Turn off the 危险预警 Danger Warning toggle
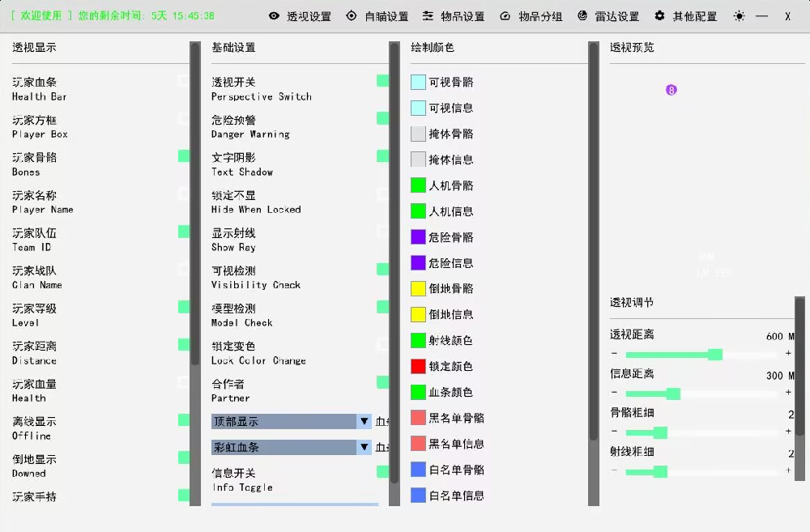Viewport: 810px width, 532px height. click(383, 118)
